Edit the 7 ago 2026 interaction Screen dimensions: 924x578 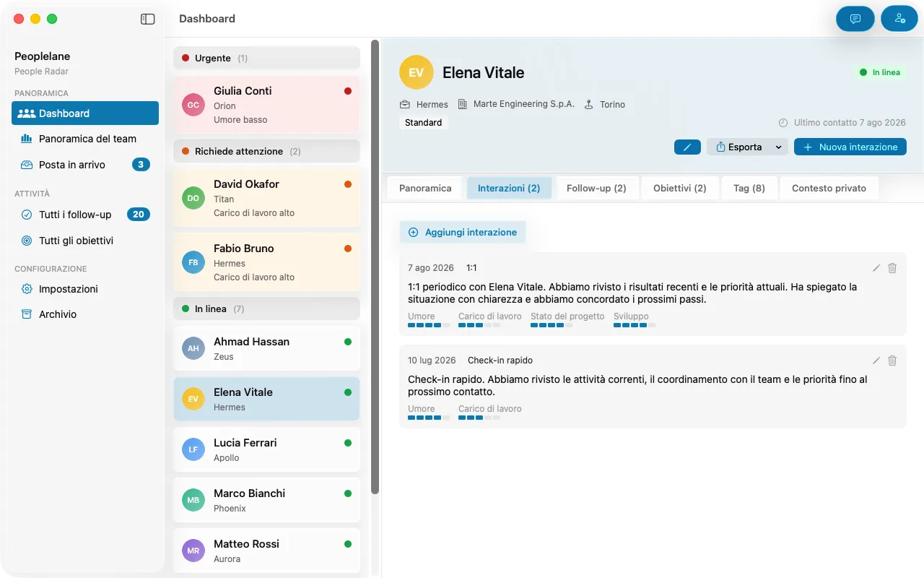tap(876, 268)
